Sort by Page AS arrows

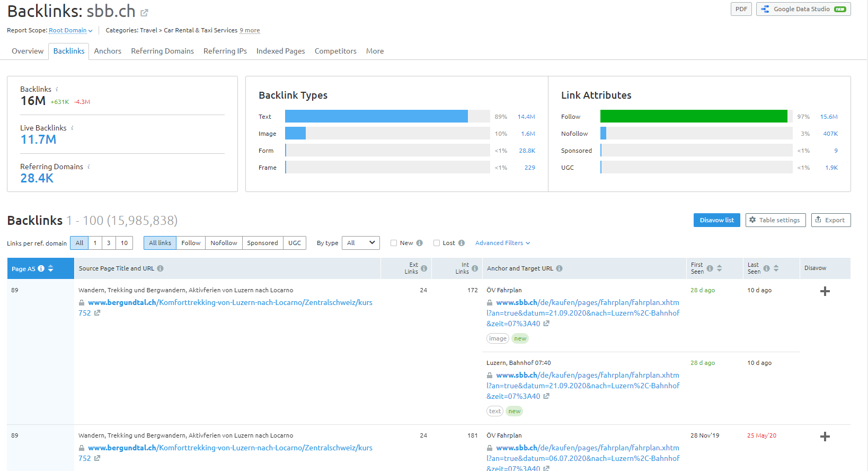tap(51, 268)
